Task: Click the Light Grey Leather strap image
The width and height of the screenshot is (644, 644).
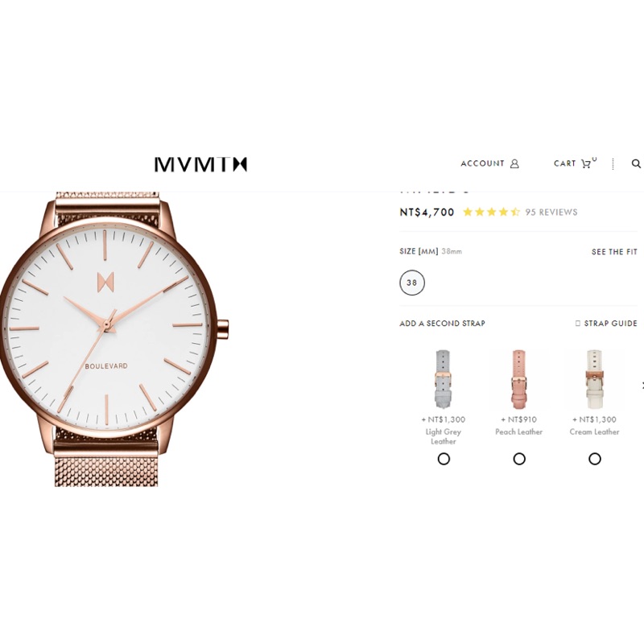Action: point(444,379)
